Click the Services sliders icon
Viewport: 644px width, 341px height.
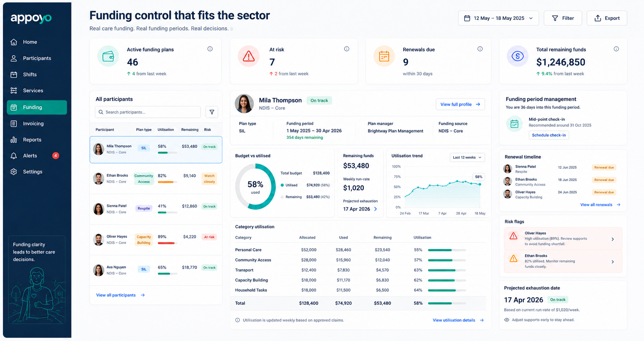[14, 90]
